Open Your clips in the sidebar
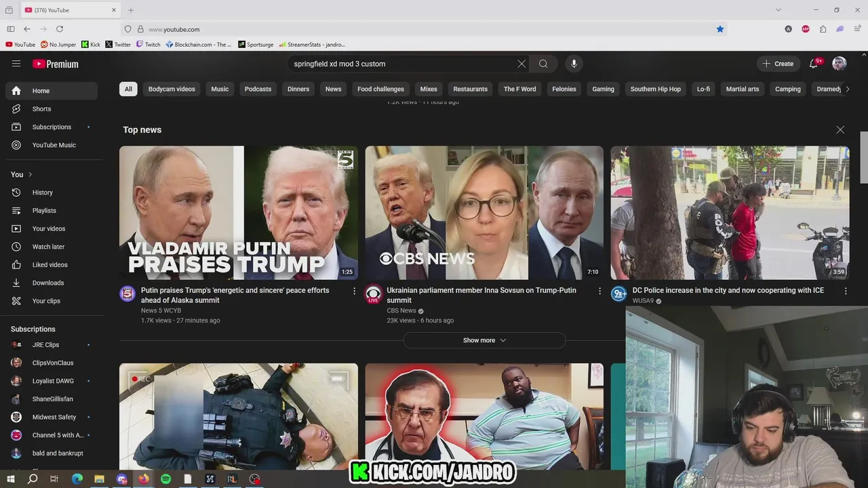 coord(52,301)
